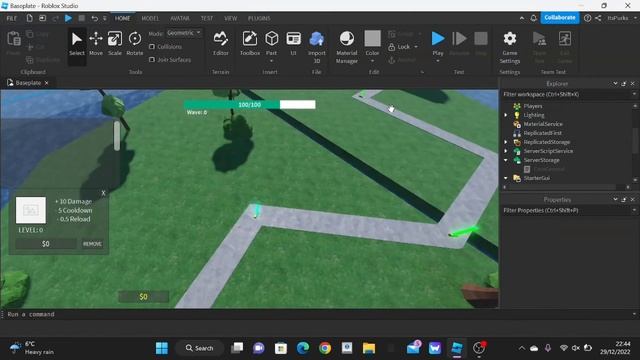Pick the Rotate tool
The image size is (640, 360).
135,44
